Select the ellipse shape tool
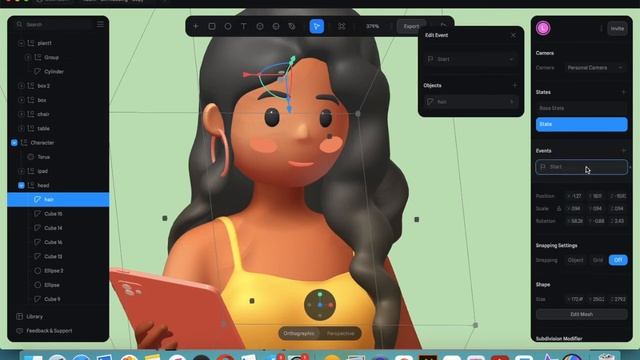 tap(228, 27)
